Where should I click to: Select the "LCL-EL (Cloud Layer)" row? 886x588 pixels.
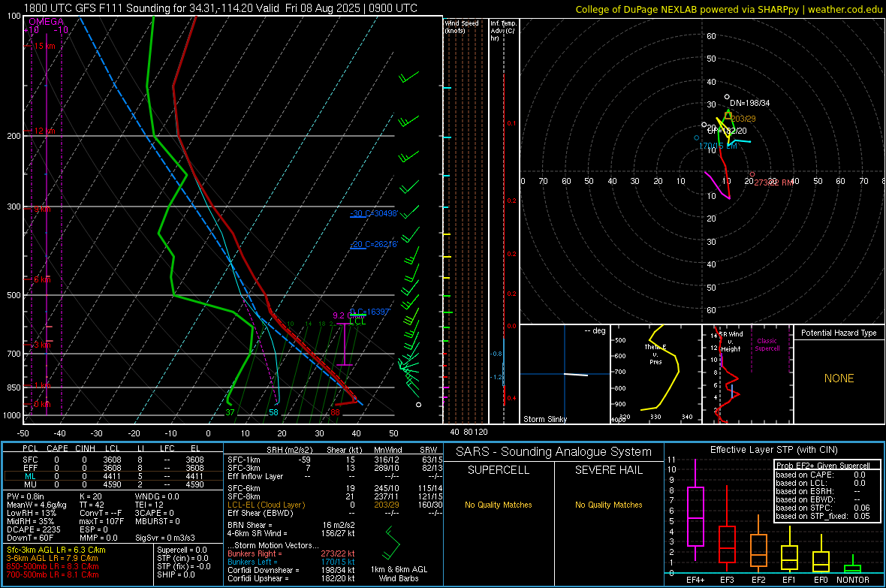(x=335, y=505)
